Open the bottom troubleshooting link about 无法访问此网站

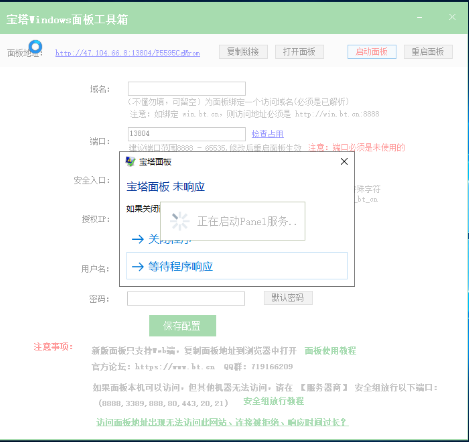click(222, 422)
